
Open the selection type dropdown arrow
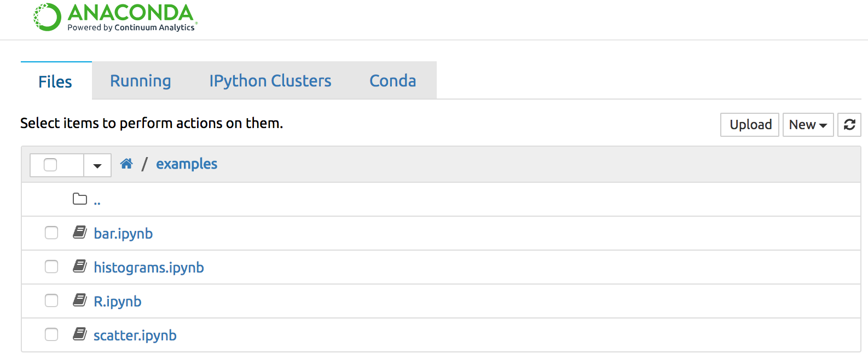[x=97, y=165]
